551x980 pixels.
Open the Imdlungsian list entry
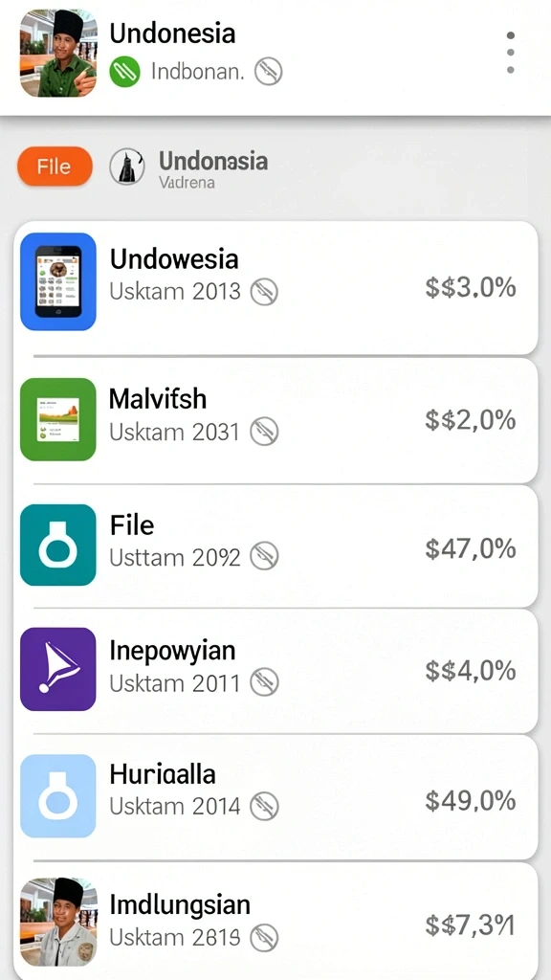pos(275,922)
